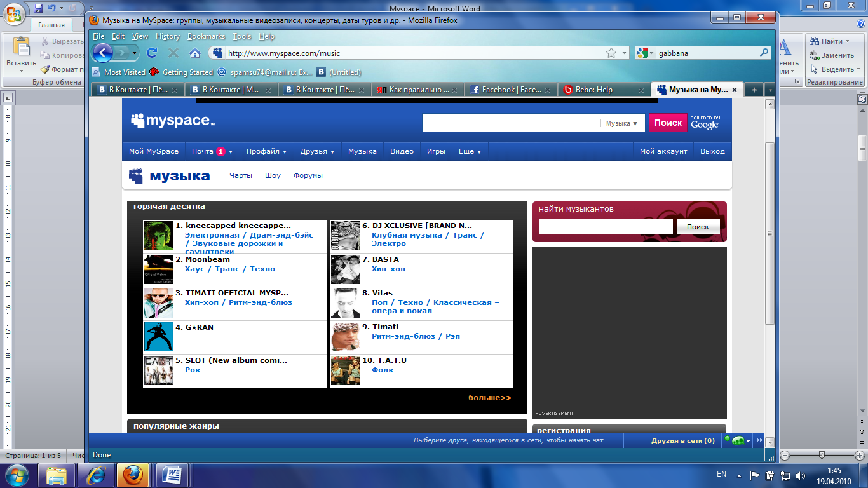Open Windows Start menu

point(17,475)
